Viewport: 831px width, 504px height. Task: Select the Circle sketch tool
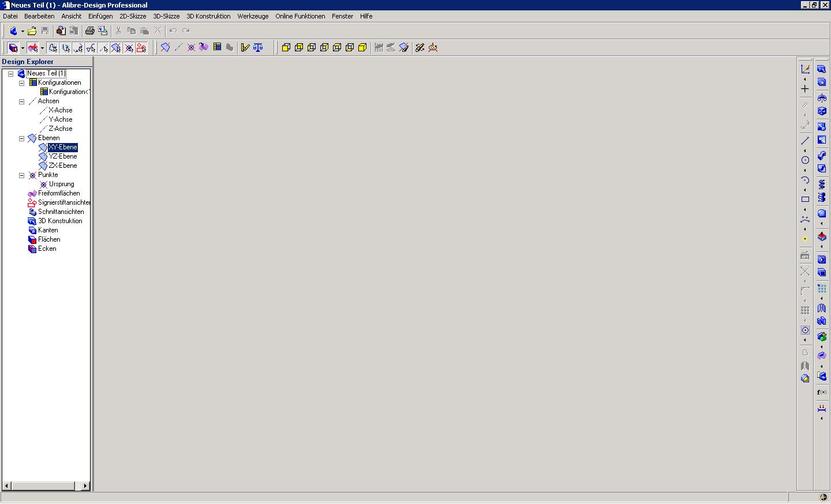(805, 160)
